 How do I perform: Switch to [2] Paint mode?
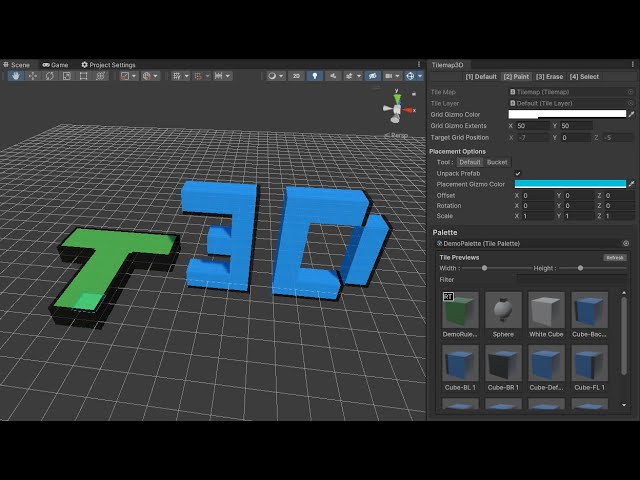point(516,76)
